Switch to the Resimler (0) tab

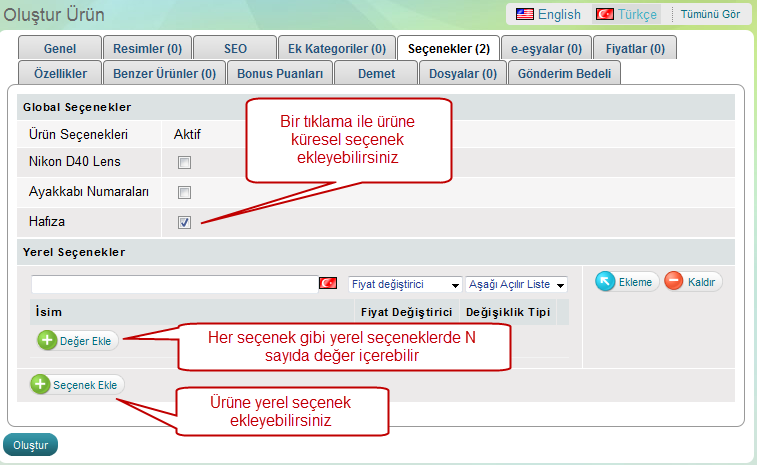pos(147,48)
